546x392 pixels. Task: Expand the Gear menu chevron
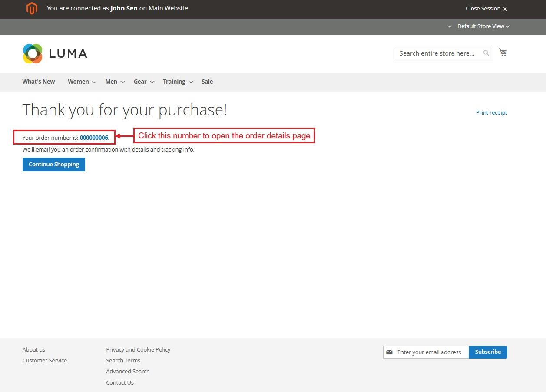pos(152,82)
